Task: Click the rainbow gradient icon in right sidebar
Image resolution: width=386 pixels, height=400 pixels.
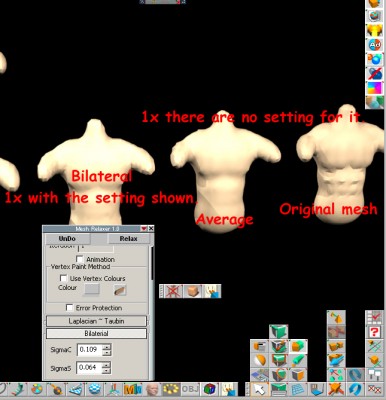Action: point(375,88)
